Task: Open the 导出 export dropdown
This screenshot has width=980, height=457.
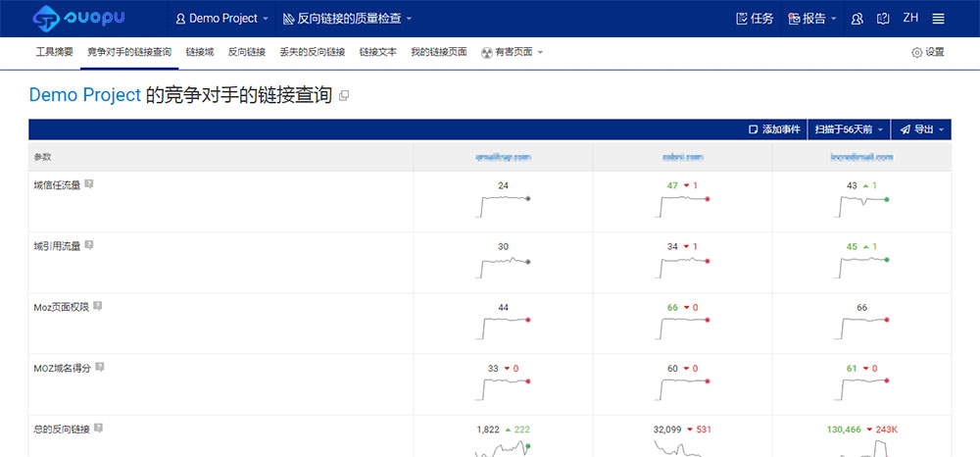Action: coord(922,129)
